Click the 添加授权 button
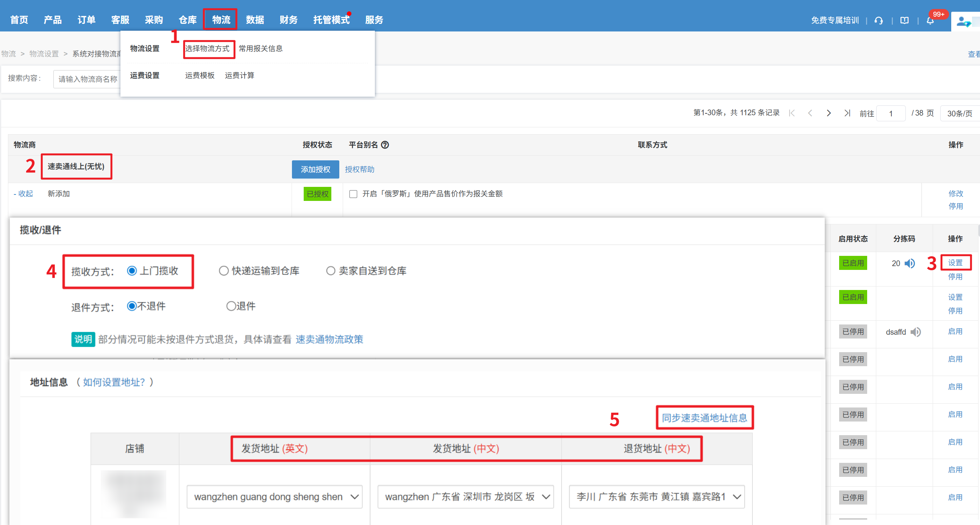 (315, 169)
